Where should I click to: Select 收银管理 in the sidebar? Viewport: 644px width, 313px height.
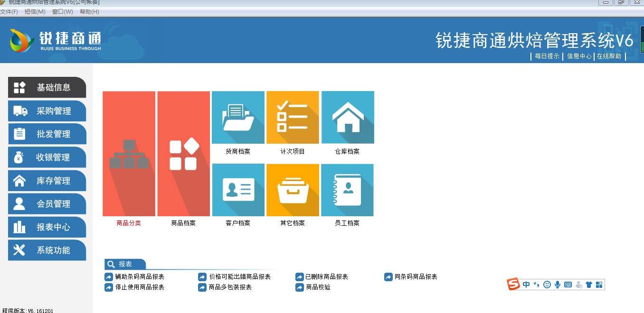(47, 157)
